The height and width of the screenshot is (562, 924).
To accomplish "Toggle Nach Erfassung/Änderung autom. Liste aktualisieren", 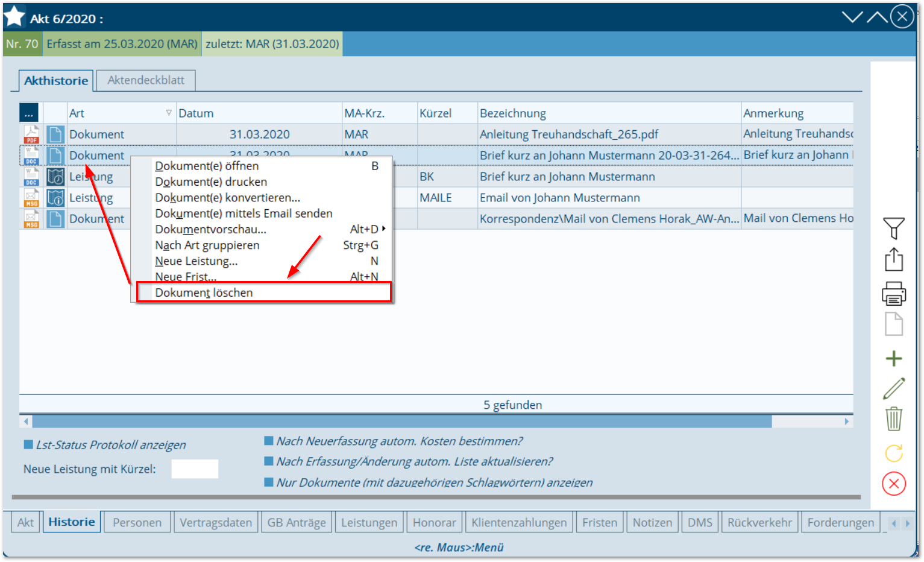I will 269,461.
